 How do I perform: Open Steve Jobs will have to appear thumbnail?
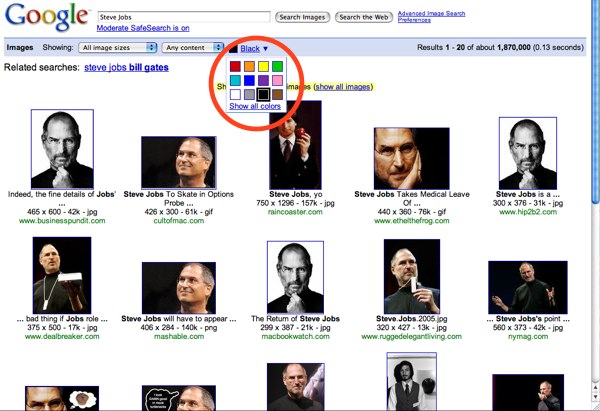coord(179,288)
